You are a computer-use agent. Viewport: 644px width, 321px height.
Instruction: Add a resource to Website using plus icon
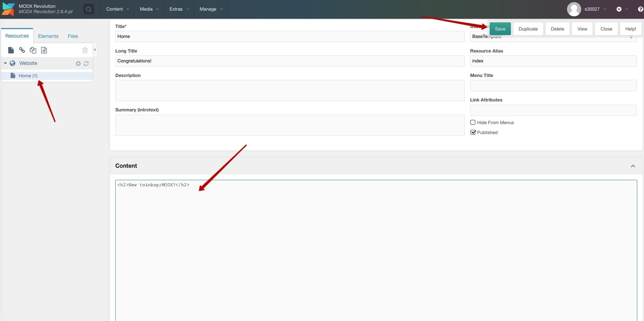coord(78,63)
